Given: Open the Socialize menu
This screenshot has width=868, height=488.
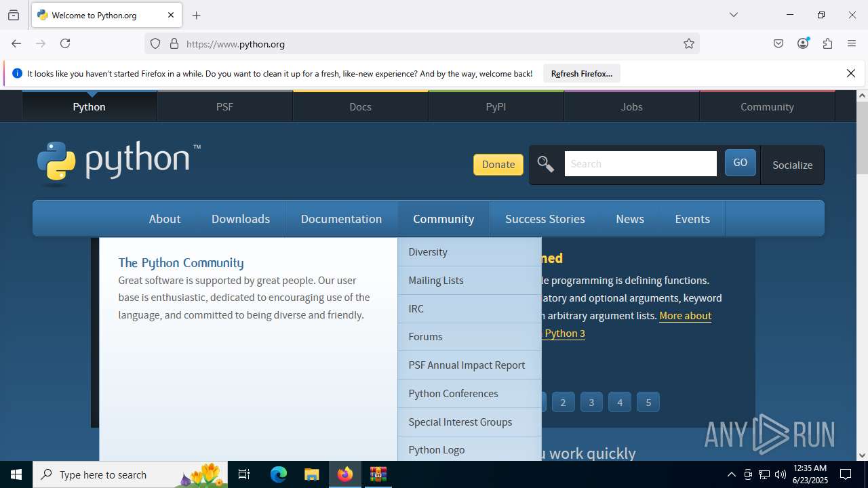Looking at the screenshot, I should coord(792,165).
